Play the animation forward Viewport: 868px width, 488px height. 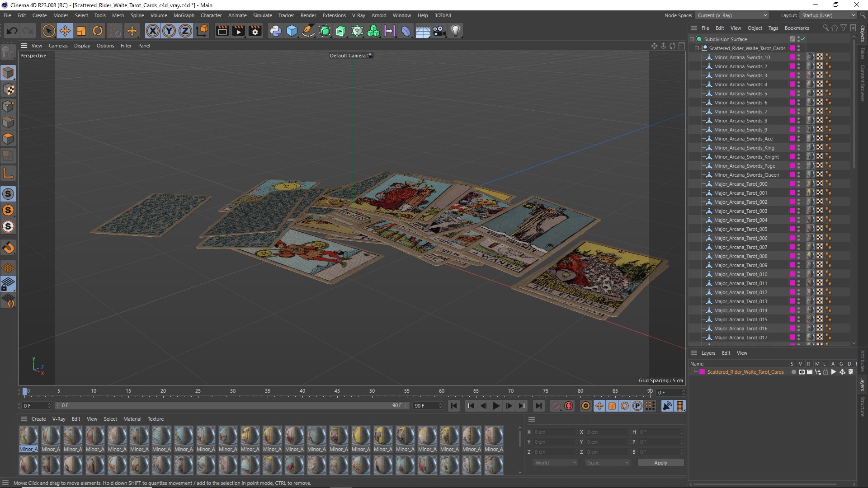pos(496,406)
